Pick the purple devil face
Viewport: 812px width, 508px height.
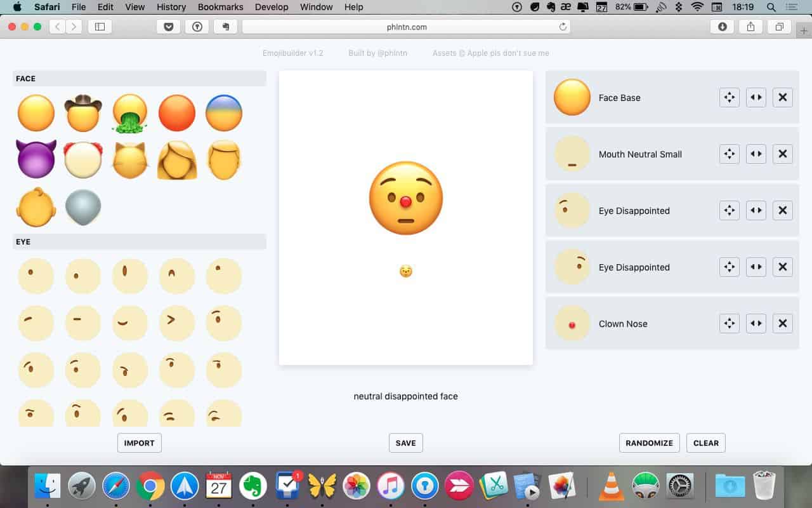point(36,159)
